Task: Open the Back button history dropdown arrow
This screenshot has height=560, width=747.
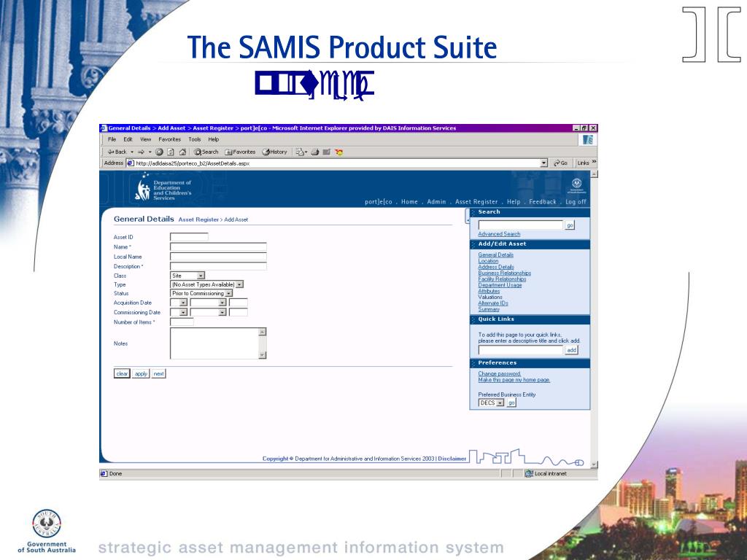Action: (132, 152)
